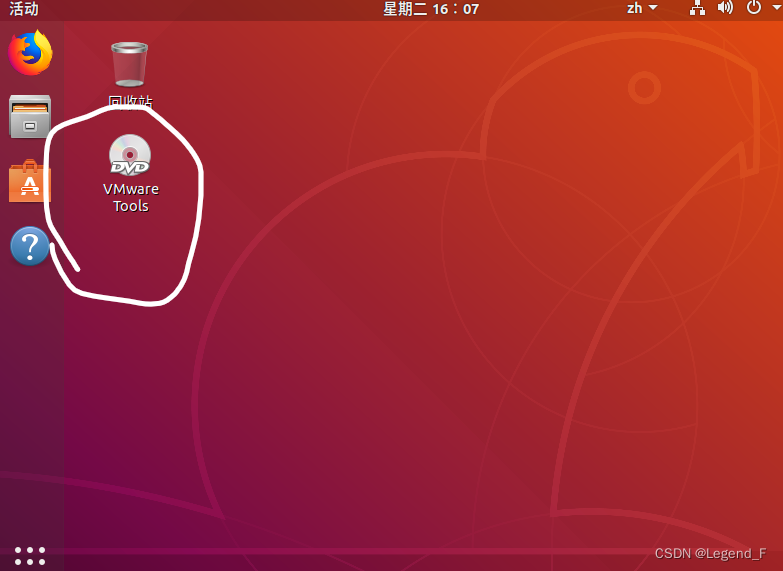Open the Help icon in the dock
Screen dimensions: 783x571
click(x=30, y=246)
